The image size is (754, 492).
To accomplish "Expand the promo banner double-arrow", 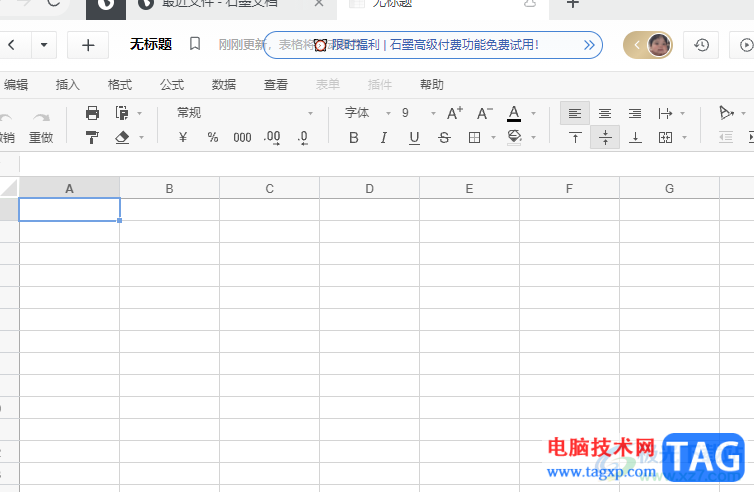I will point(589,45).
